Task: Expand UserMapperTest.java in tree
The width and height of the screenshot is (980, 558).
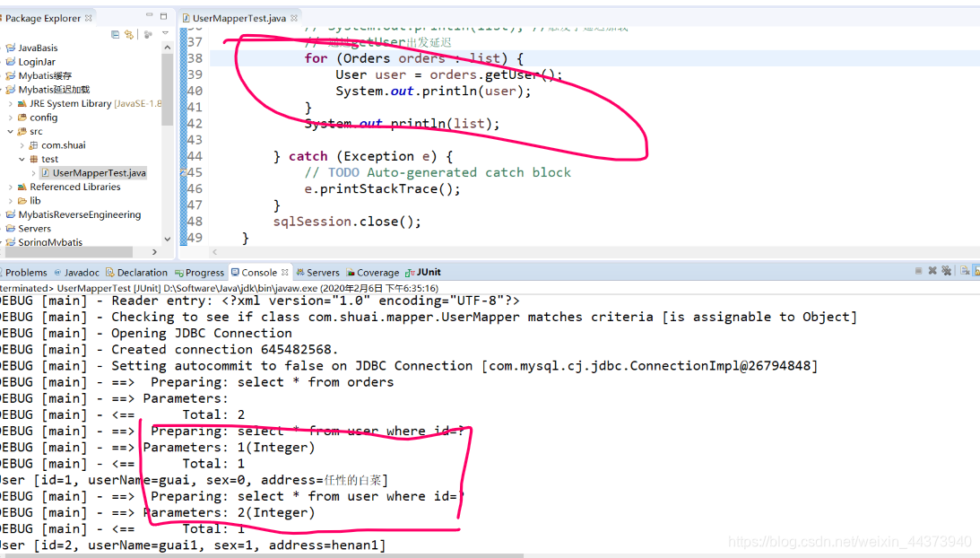Action: coord(33,172)
